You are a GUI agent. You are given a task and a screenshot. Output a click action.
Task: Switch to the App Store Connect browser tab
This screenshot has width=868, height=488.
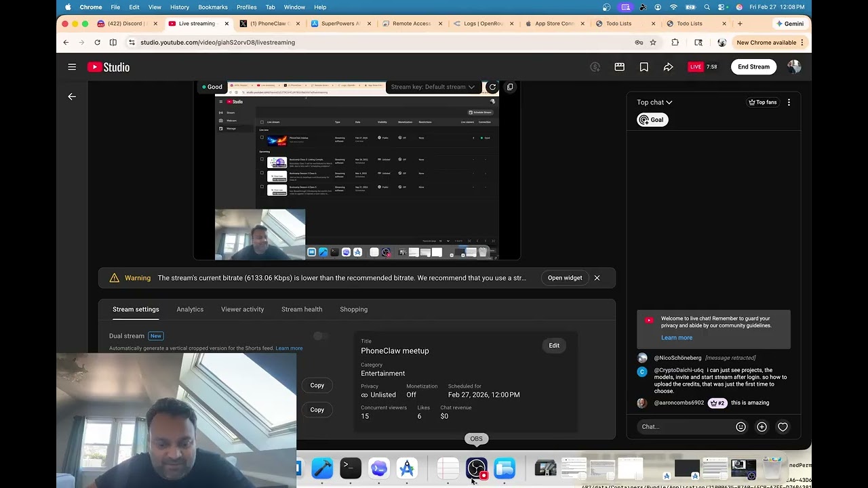click(554, 23)
